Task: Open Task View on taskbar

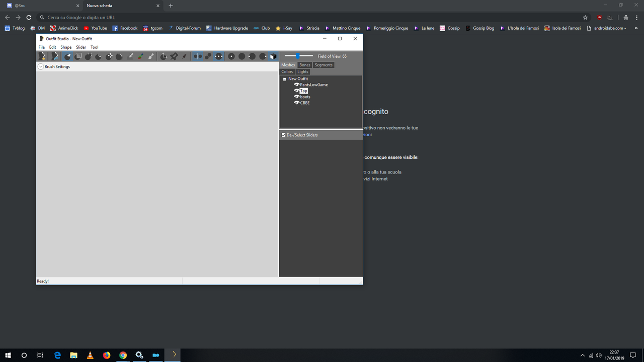Action: [40, 355]
